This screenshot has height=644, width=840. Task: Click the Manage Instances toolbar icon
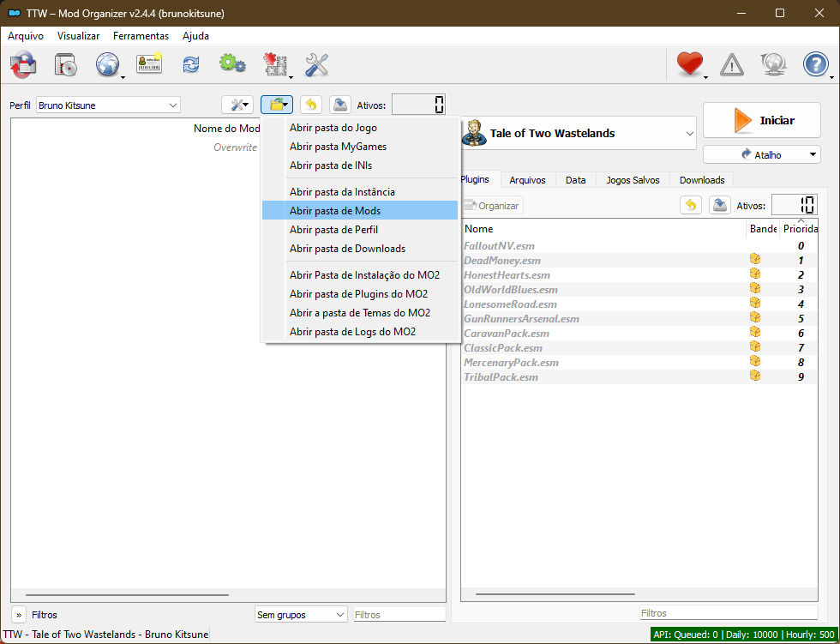point(23,65)
